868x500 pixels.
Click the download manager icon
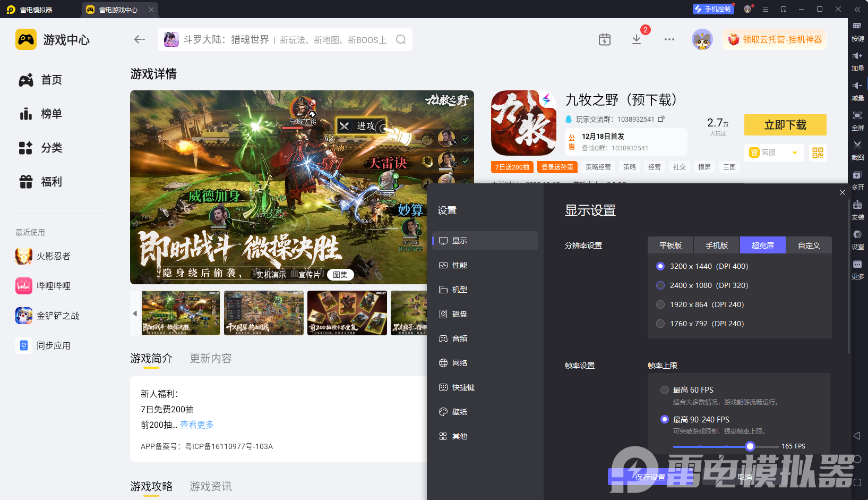tap(637, 40)
